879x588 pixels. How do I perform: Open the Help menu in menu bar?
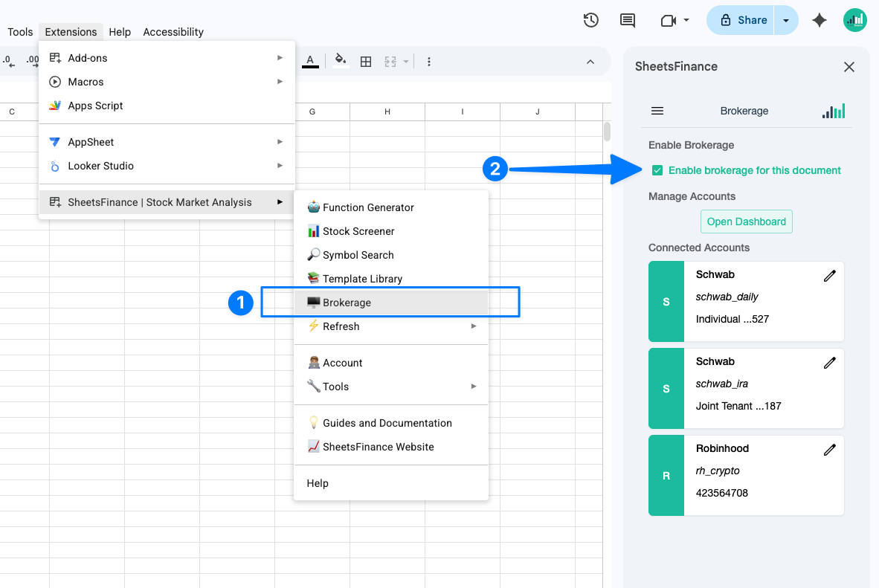[x=120, y=32]
